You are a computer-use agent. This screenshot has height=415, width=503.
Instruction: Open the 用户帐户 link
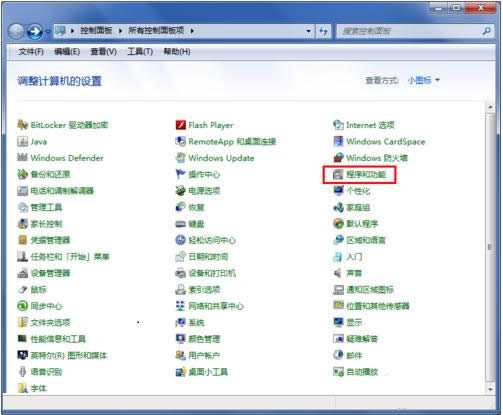204,355
